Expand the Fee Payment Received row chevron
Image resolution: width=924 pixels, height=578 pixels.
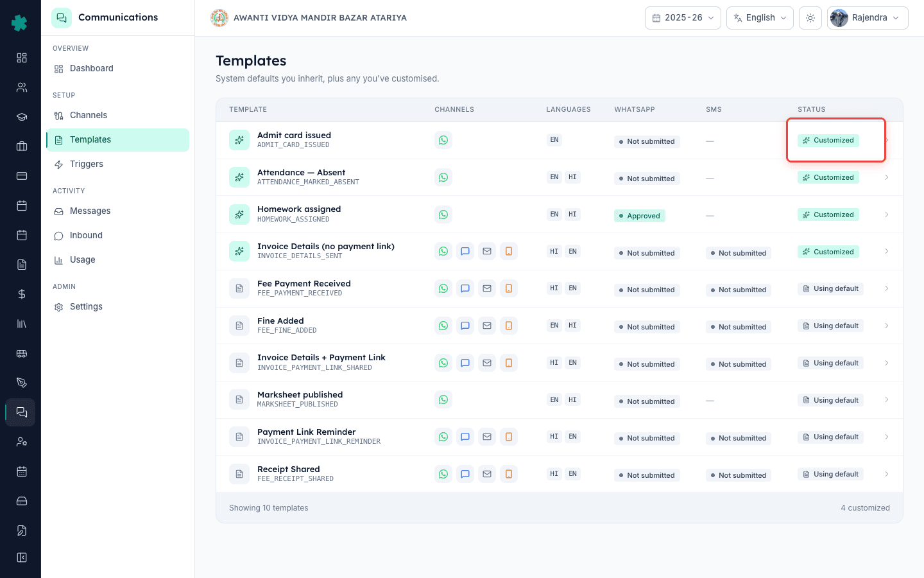887,288
